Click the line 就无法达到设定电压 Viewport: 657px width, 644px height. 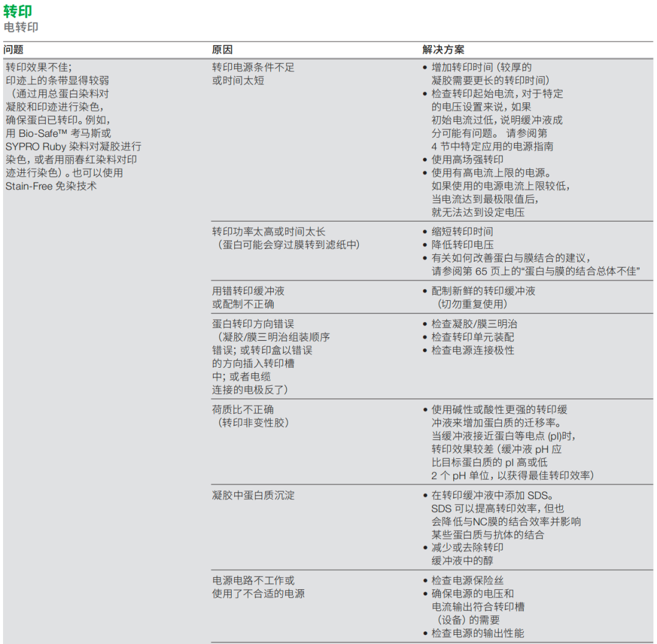pyautogui.click(x=478, y=212)
